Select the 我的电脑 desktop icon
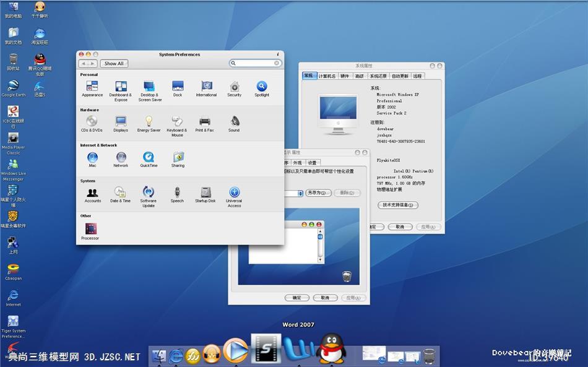The height and width of the screenshot is (367, 588). tap(13, 10)
